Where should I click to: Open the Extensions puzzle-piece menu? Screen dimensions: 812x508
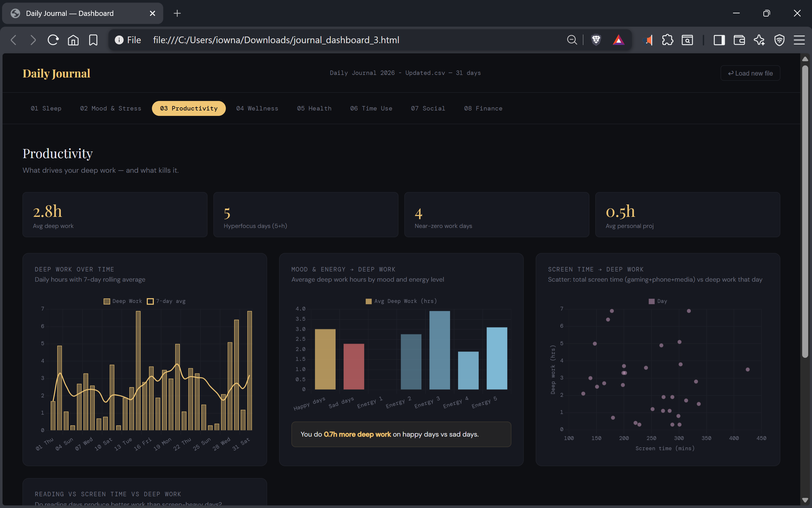click(x=668, y=40)
